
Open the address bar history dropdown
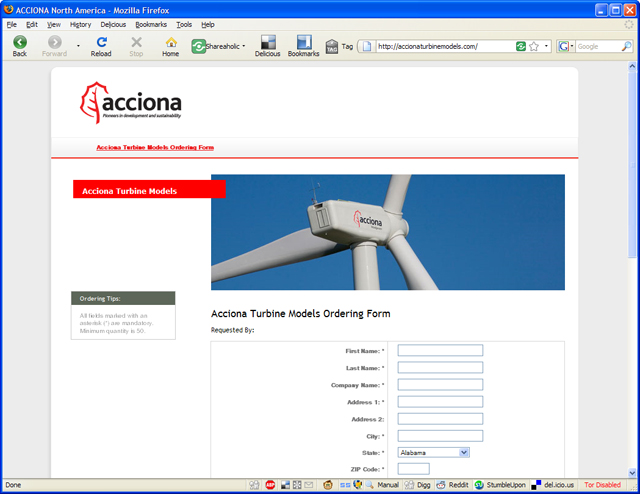[x=546, y=46]
